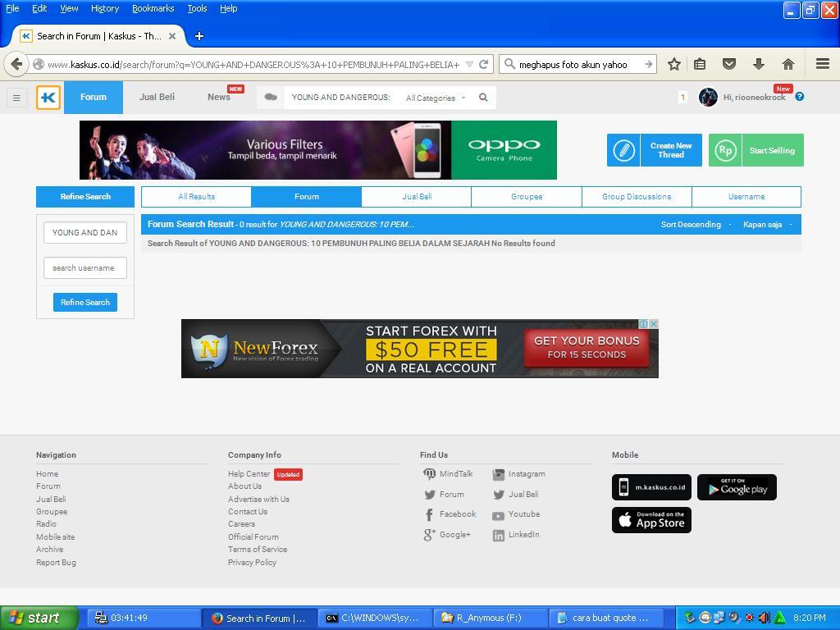Switch to the cara buat quote taskbar item
This screenshot has height=630, width=840.
[605, 619]
